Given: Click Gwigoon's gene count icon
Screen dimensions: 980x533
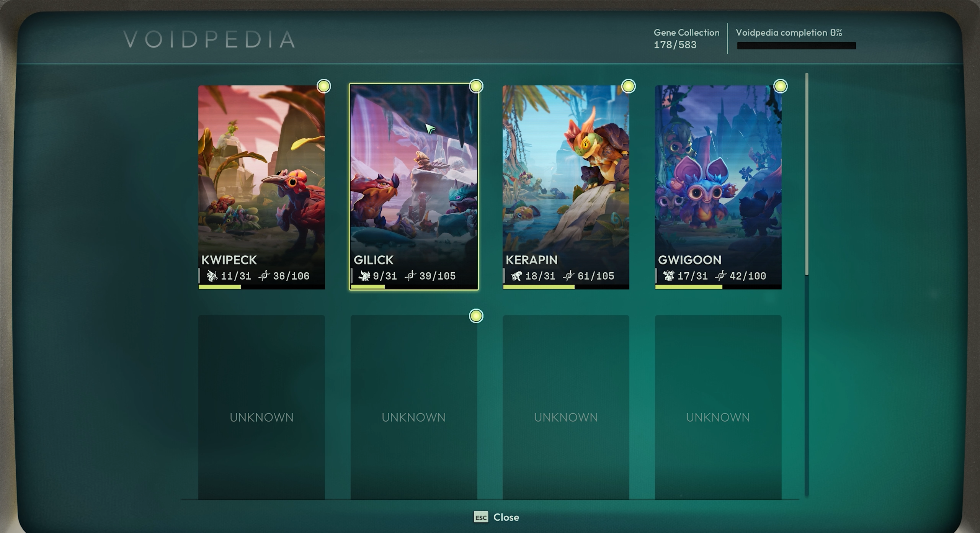Looking at the screenshot, I should 720,276.
